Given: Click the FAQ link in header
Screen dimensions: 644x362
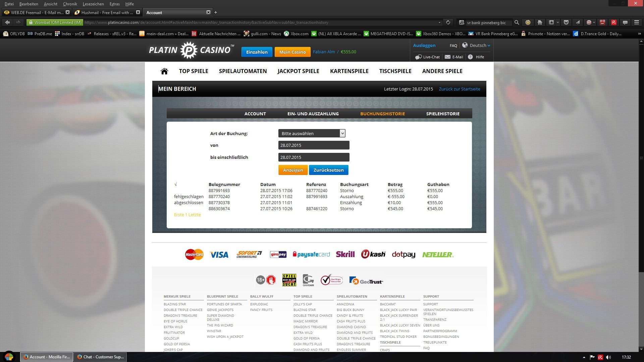Looking at the screenshot, I should [x=453, y=46].
